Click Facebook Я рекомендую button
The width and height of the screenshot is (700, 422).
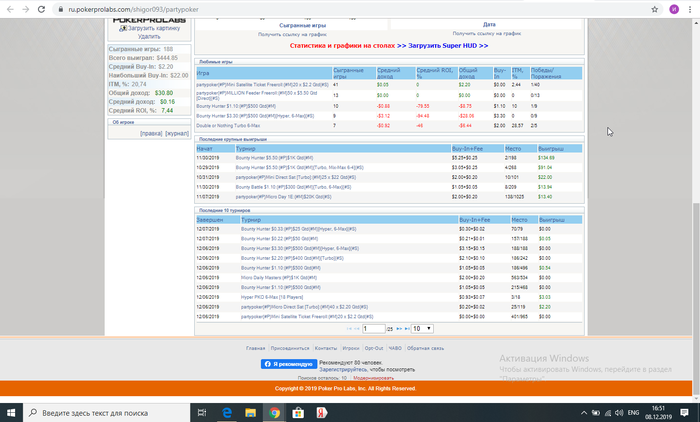[x=289, y=364]
